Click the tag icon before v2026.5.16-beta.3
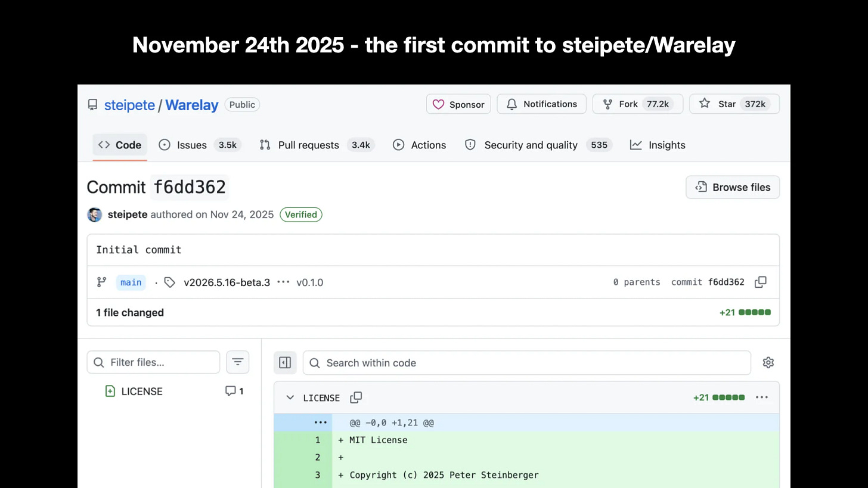This screenshot has width=868, height=488. (x=170, y=282)
